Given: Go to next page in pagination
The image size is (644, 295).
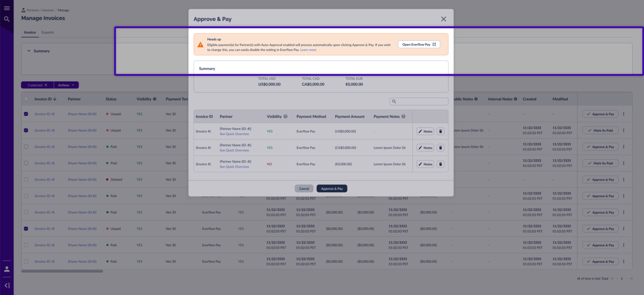Looking at the screenshot, I should click(x=626, y=279).
